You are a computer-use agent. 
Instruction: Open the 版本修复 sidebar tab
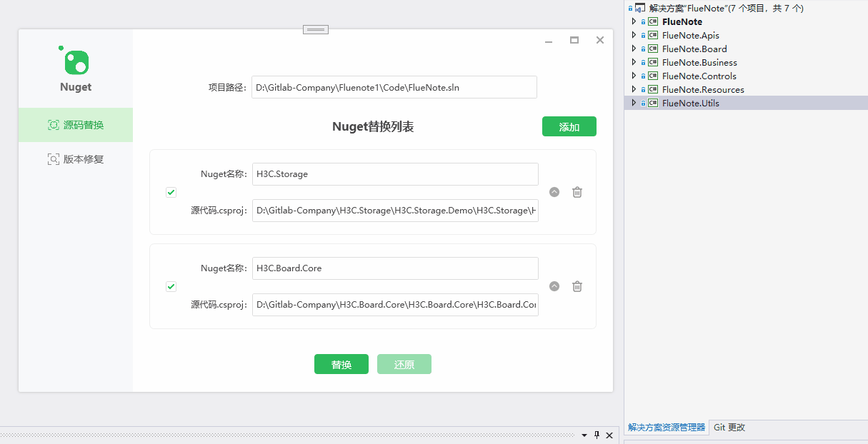76,159
